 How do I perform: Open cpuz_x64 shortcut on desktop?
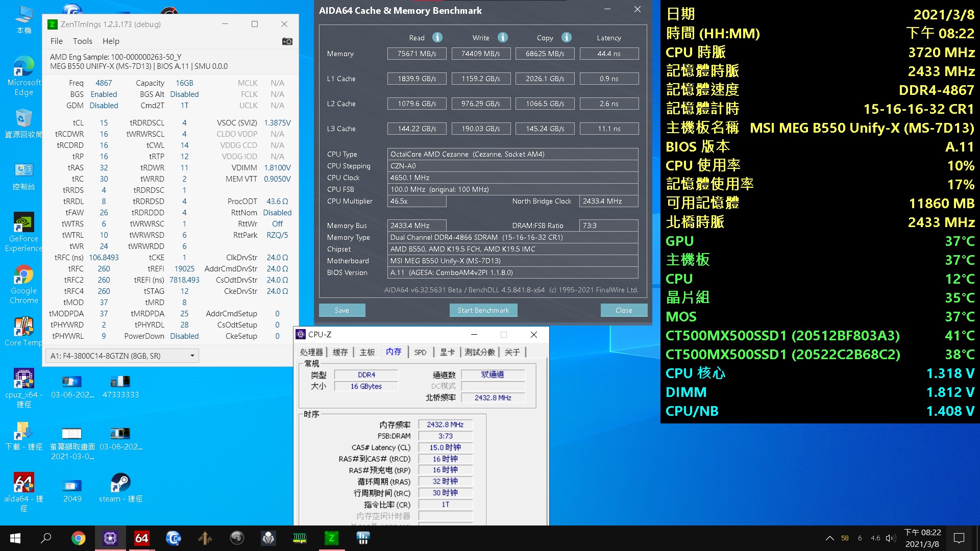pos(23,388)
